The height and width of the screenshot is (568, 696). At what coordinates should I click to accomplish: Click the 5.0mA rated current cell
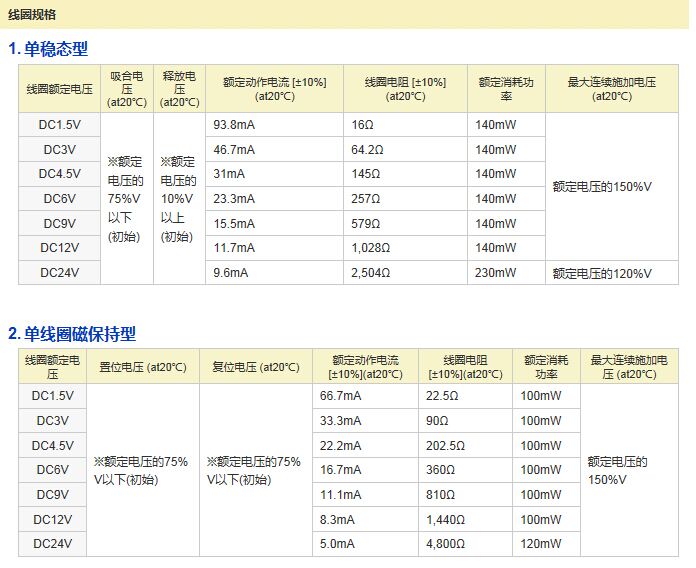pos(337,545)
